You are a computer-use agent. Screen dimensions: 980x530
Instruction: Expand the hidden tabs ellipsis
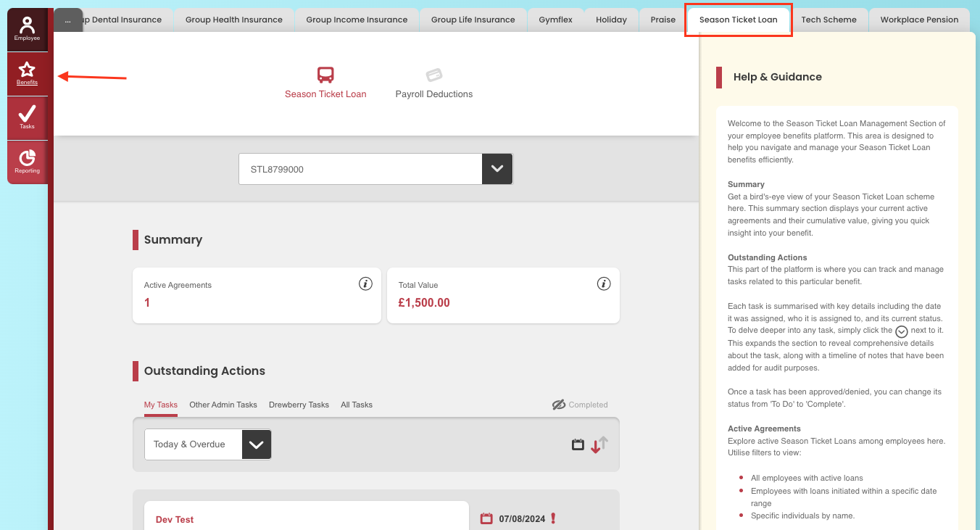pos(67,20)
